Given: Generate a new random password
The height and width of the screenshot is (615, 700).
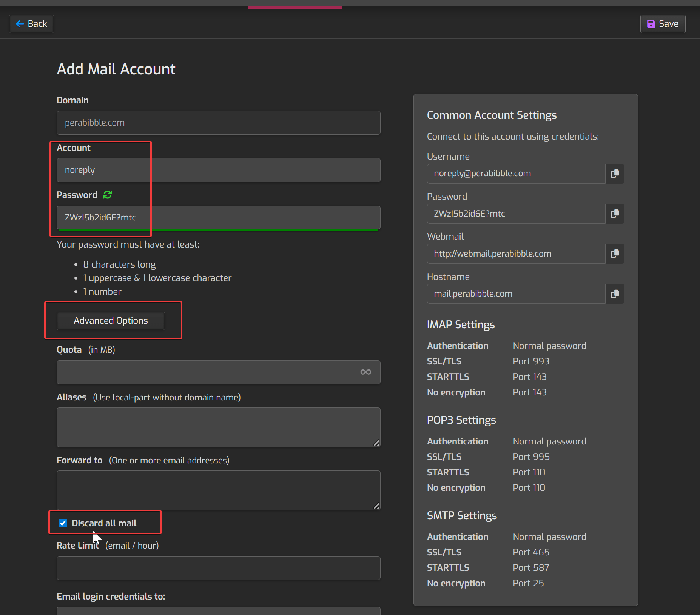Looking at the screenshot, I should pos(108,195).
